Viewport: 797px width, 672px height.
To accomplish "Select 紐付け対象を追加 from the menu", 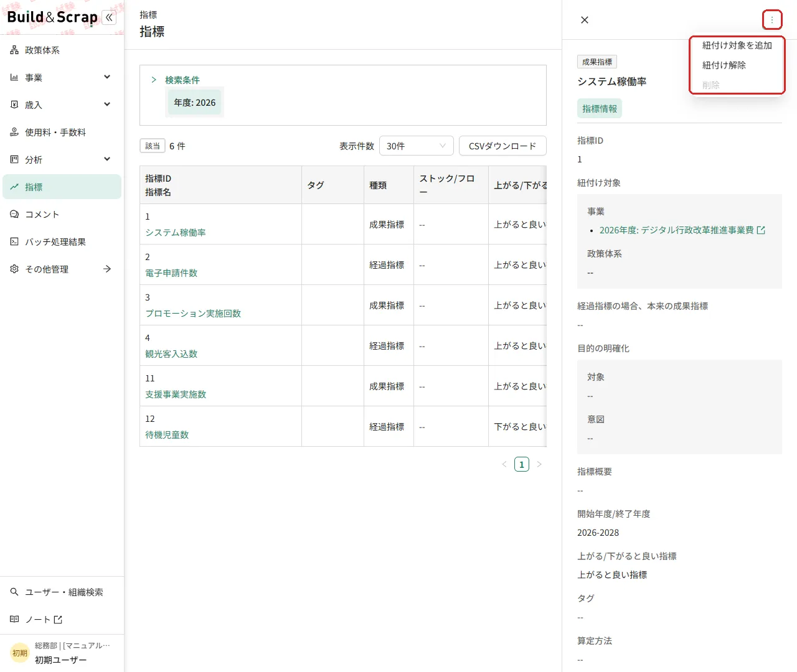I will point(737,45).
